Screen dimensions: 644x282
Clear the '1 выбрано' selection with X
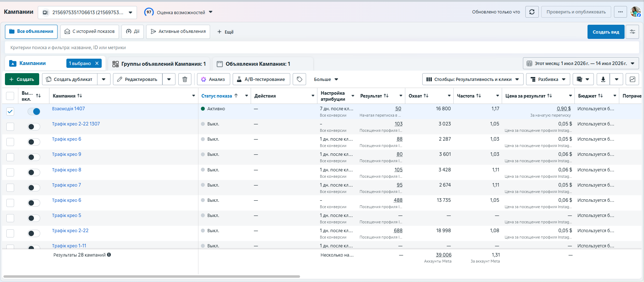(97, 63)
